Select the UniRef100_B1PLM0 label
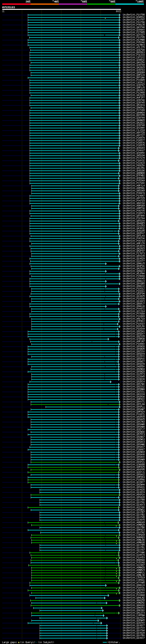 pyautogui.click(x=134, y=326)
